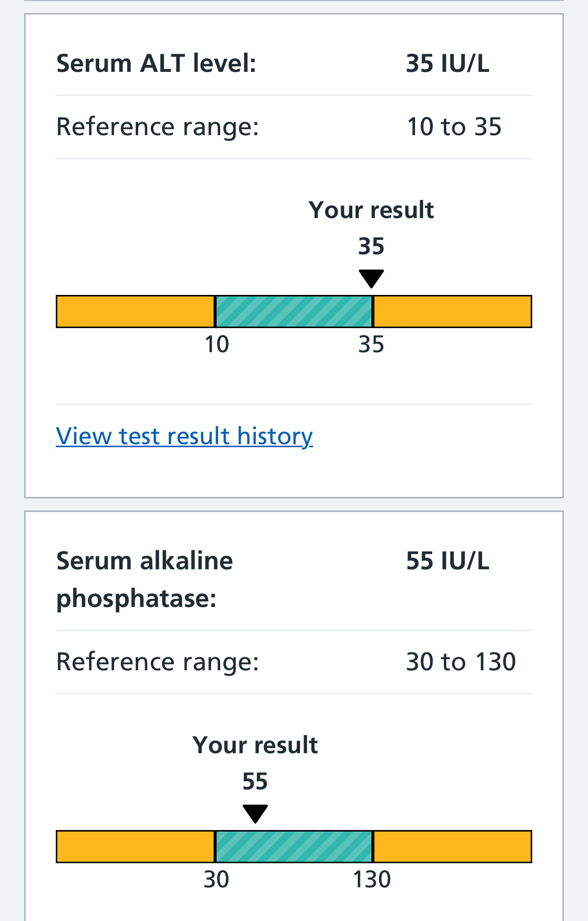This screenshot has width=588, height=921.
Task: Select the 35 IU/L result value
Action: pyautogui.click(x=447, y=64)
